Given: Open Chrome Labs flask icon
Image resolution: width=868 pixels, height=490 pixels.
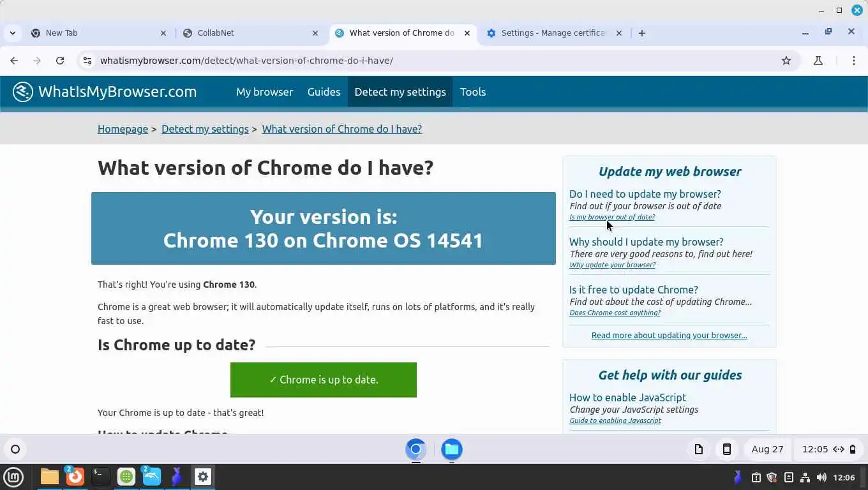Looking at the screenshot, I should click(x=818, y=61).
